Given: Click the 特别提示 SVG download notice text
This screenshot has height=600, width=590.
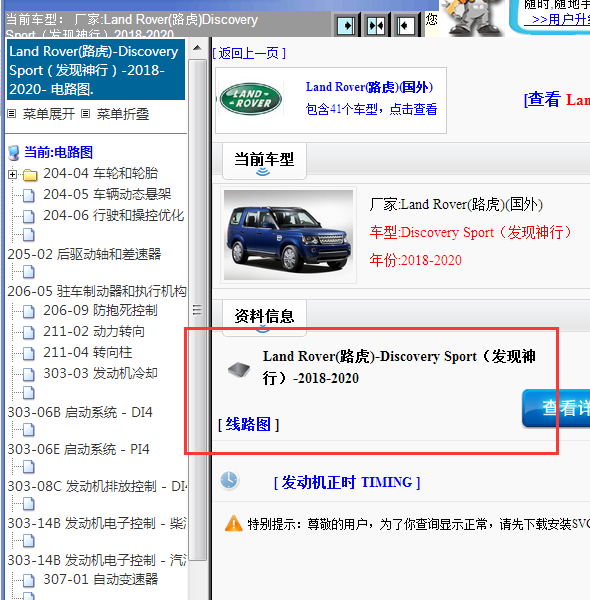Looking at the screenshot, I should click(419, 524).
